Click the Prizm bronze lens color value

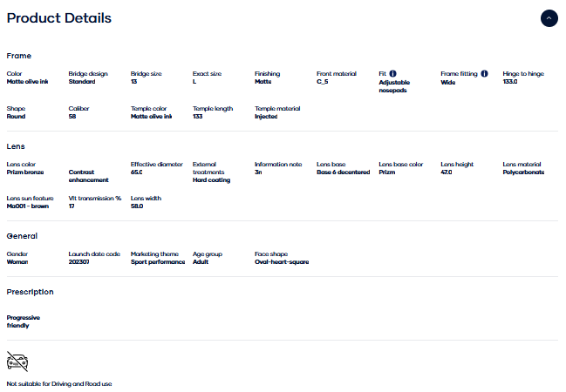coord(27,172)
